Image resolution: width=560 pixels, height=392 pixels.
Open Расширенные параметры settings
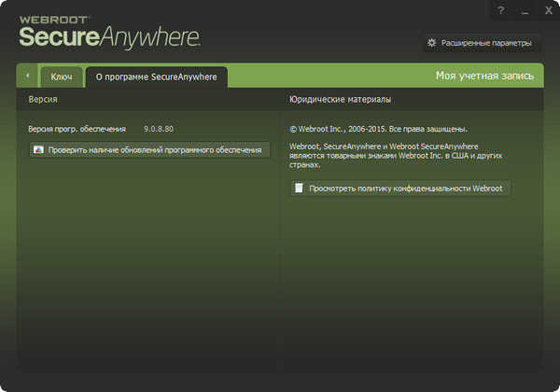489,43
